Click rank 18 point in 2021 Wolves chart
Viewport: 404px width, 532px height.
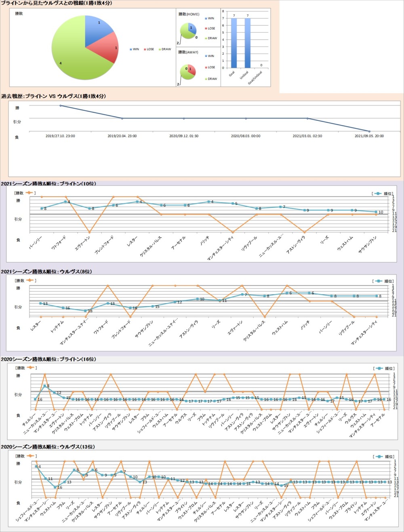pyautogui.click(x=85, y=311)
